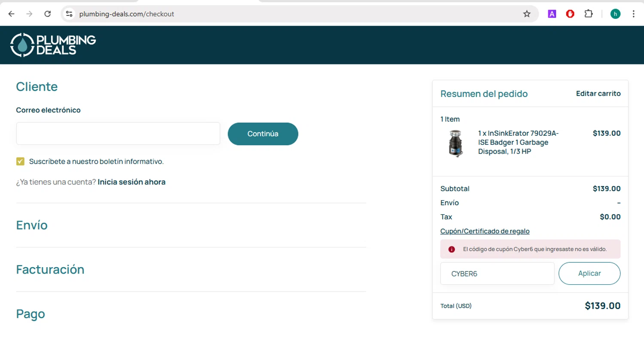Click the Resumen del pedido heading
The image size is (644, 344).
coord(484,94)
